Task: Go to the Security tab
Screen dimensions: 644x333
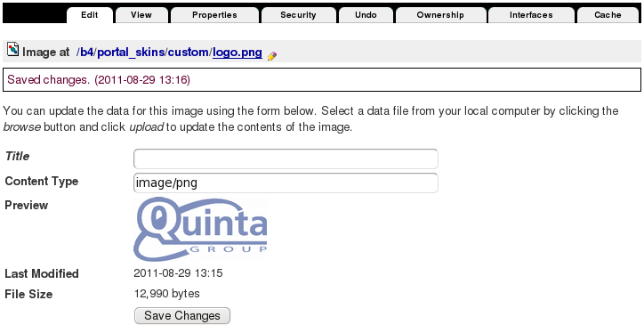Action: point(299,15)
